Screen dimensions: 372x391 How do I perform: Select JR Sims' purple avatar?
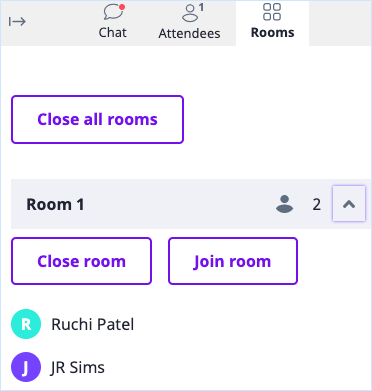click(26, 367)
